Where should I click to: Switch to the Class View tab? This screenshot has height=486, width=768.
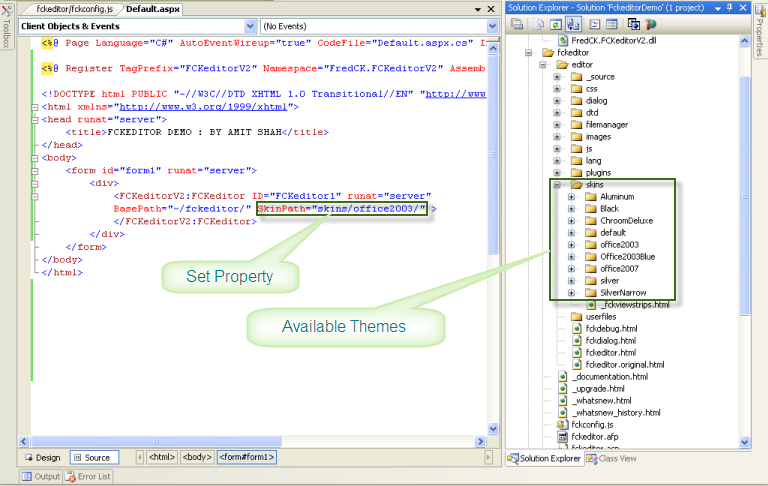(x=612, y=459)
